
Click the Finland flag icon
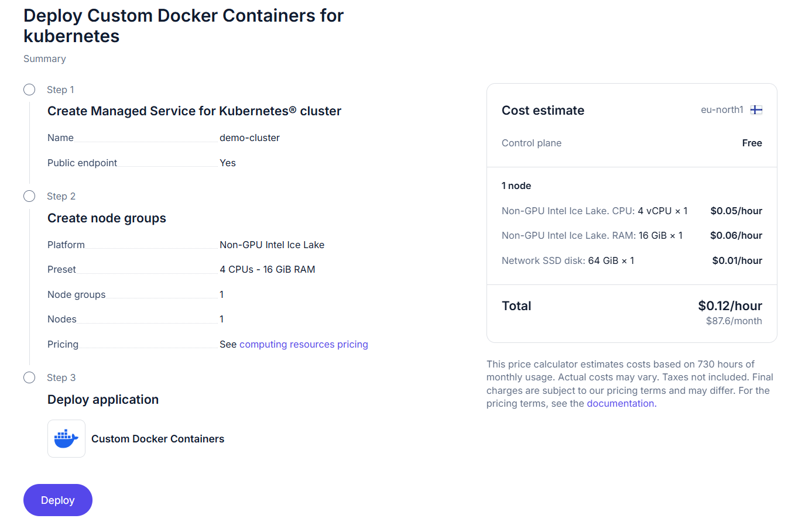pos(756,110)
